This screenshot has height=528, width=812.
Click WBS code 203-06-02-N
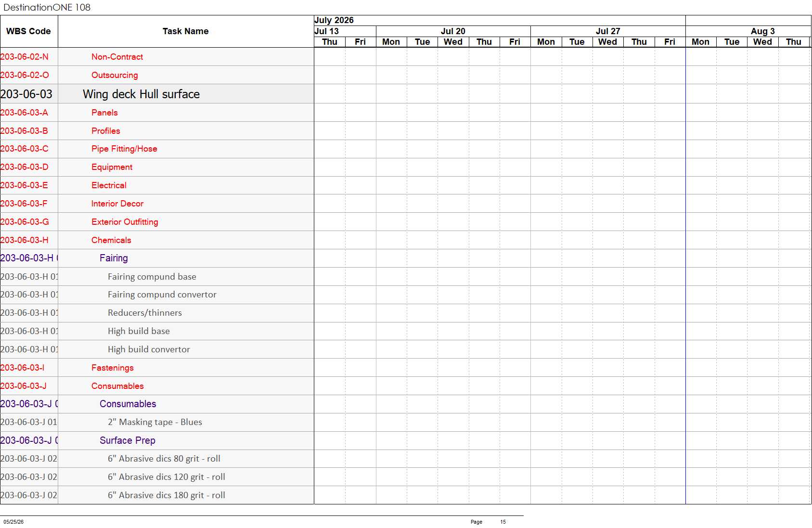pyautogui.click(x=25, y=57)
